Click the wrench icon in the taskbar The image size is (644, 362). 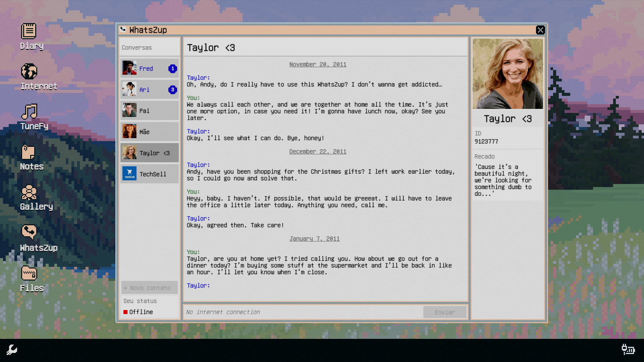[x=11, y=350]
